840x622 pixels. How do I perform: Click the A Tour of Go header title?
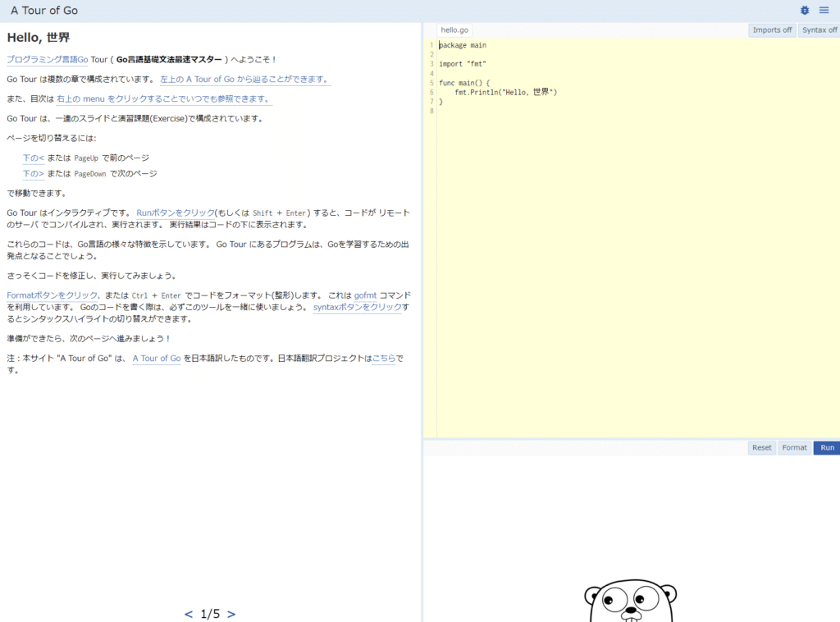[x=43, y=10]
